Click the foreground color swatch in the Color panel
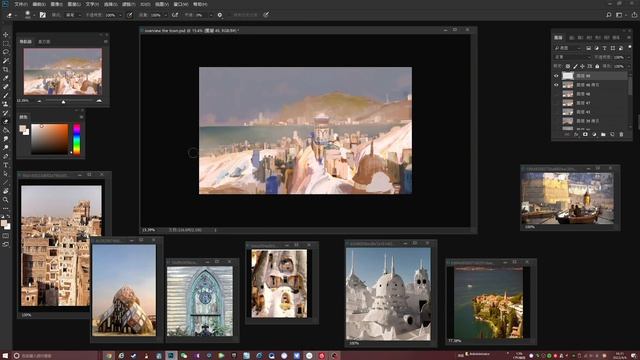 coord(22,128)
